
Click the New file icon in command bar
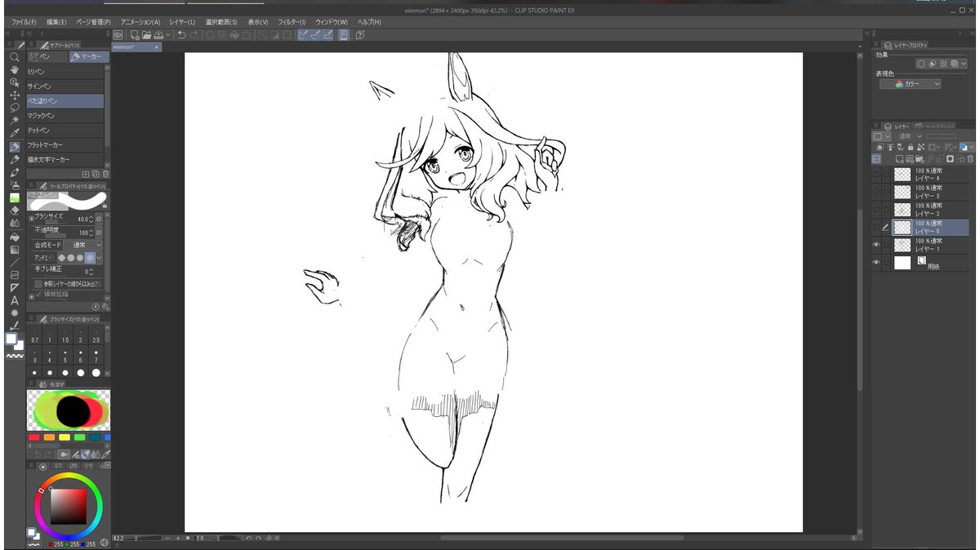tap(135, 35)
